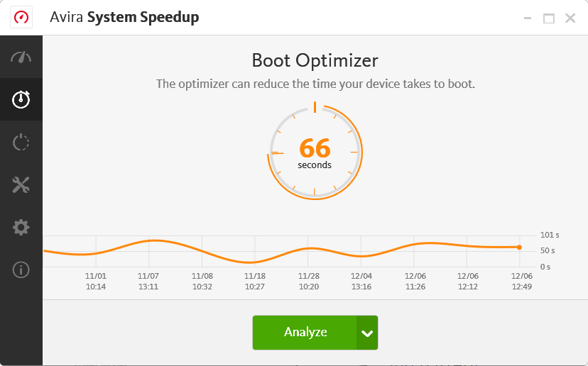Minimize the Avira System Speedup window
Image resolution: width=588 pixels, height=366 pixels.
pyautogui.click(x=528, y=18)
